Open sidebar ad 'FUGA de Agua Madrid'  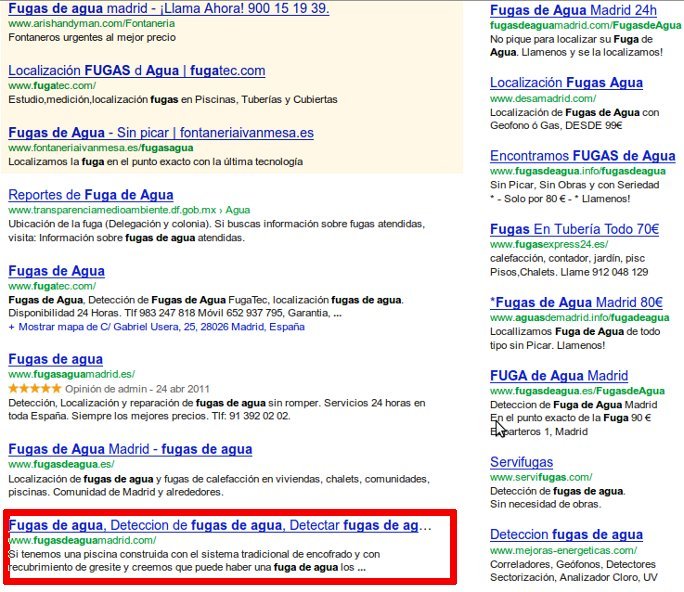(559, 376)
